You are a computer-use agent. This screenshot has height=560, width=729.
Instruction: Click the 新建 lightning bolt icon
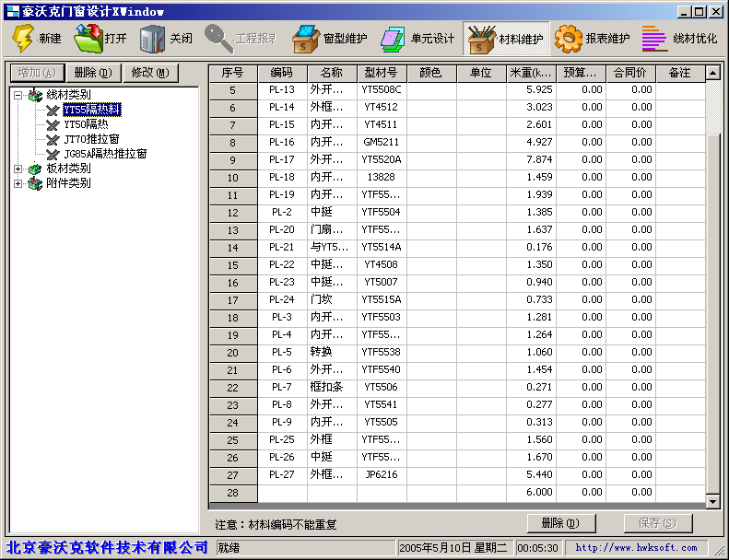(x=22, y=38)
